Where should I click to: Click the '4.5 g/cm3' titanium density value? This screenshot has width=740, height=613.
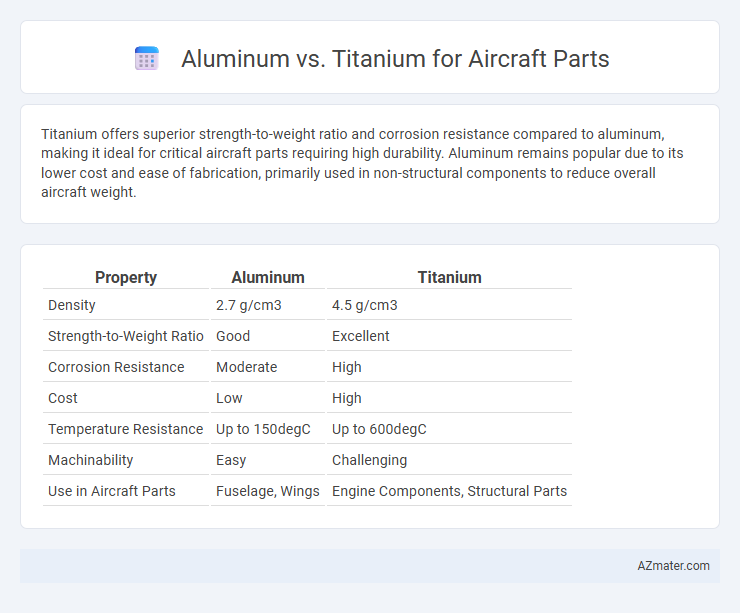[365, 305]
